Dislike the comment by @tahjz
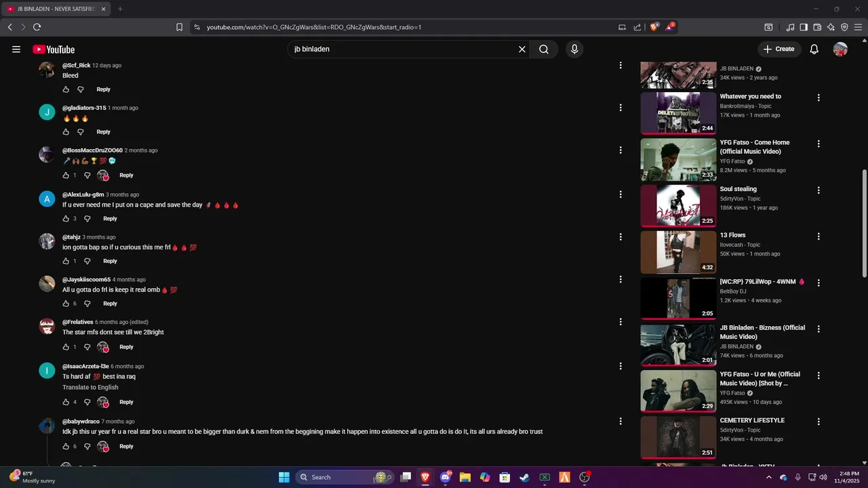 (87, 261)
